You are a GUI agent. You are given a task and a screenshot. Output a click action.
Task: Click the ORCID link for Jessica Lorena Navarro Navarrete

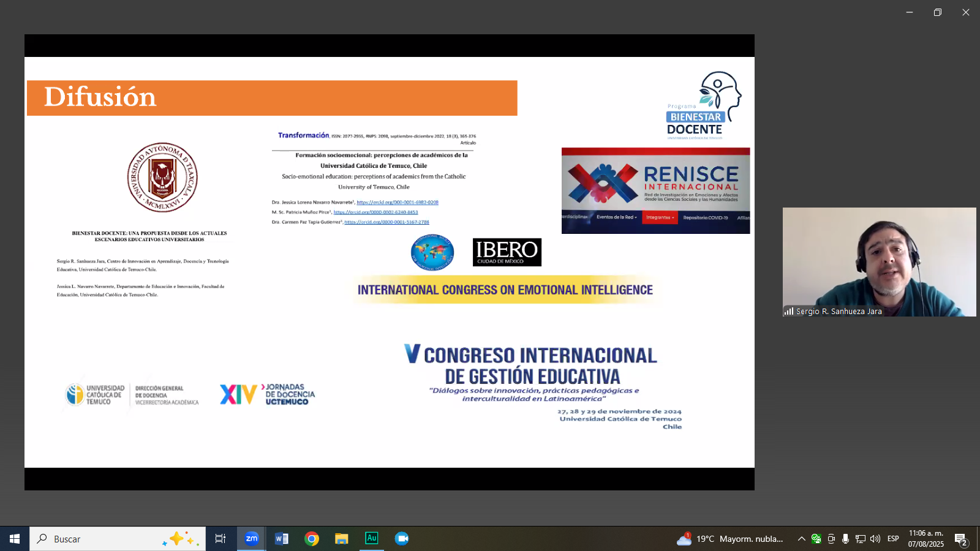pos(399,202)
